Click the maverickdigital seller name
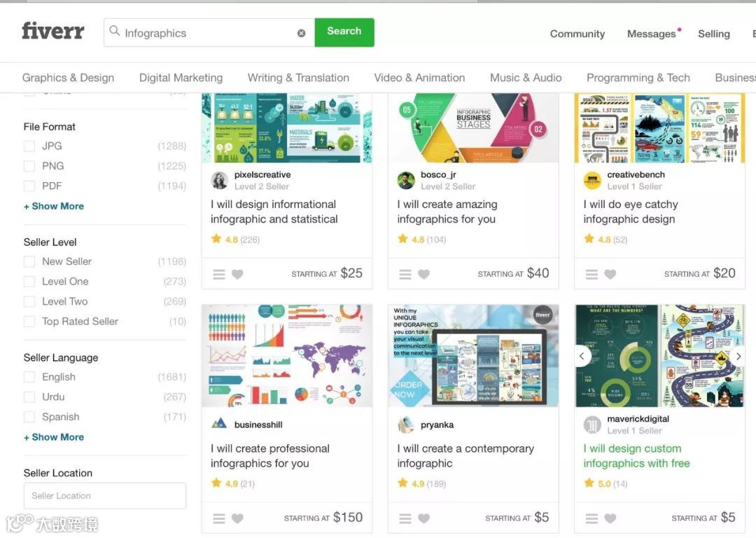The height and width of the screenshot is (538, 756). click(x=638, y=419)
